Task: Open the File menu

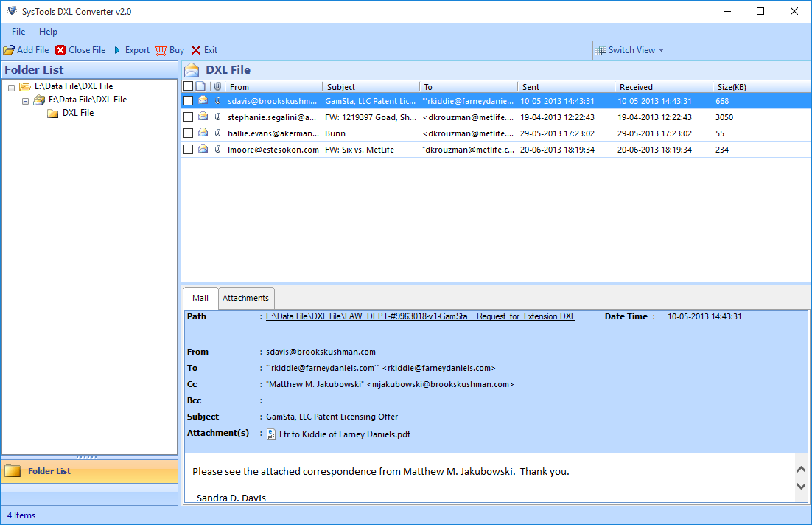Action: 18,32
